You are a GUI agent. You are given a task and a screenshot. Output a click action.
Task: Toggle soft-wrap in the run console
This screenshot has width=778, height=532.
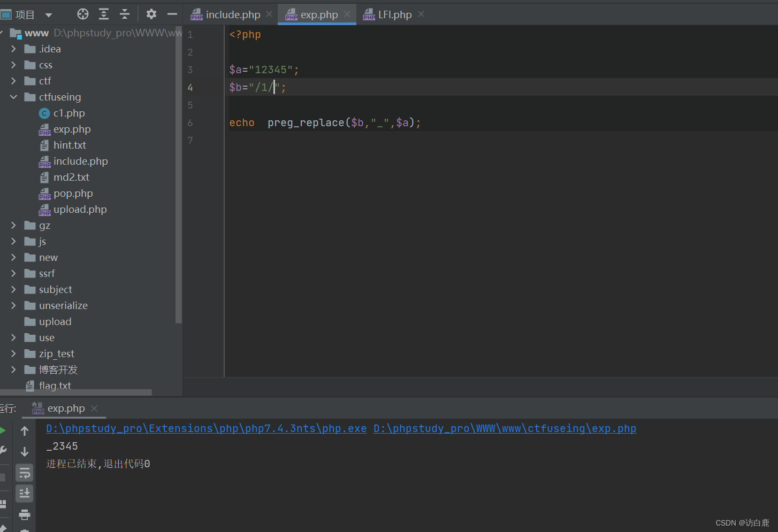point(24,472)
